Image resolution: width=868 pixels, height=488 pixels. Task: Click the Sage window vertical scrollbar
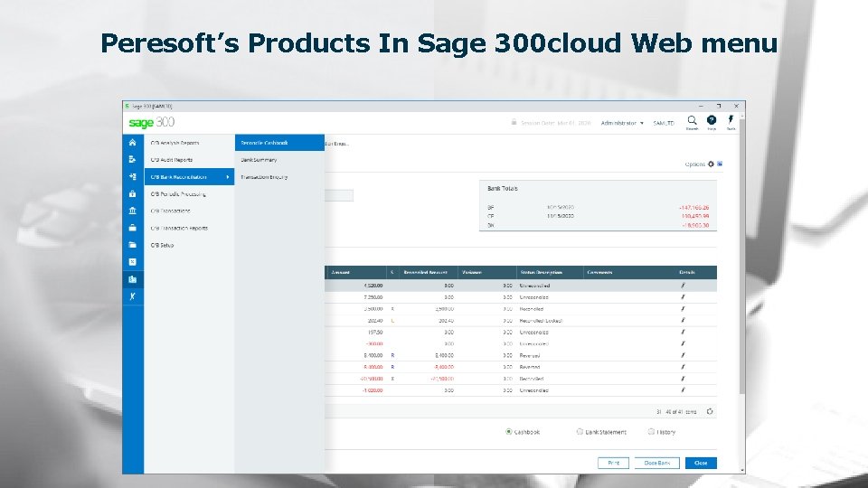pyautogui.click(x=741, y=255)
